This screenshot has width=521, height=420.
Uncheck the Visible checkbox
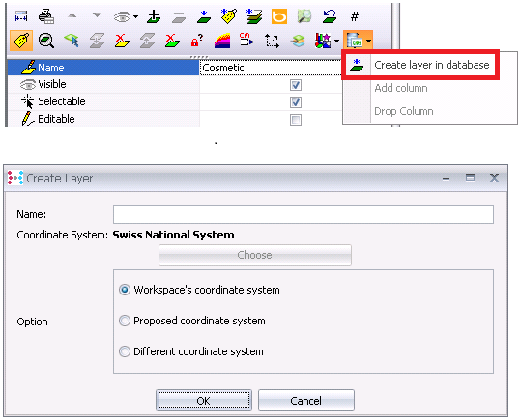click(x=296, y=85)
